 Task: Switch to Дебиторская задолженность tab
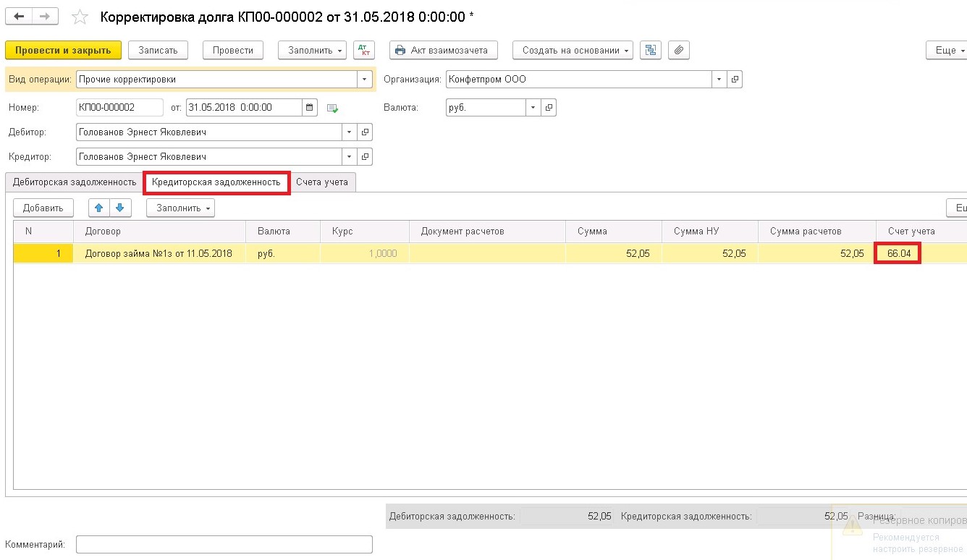coord(75,182)
